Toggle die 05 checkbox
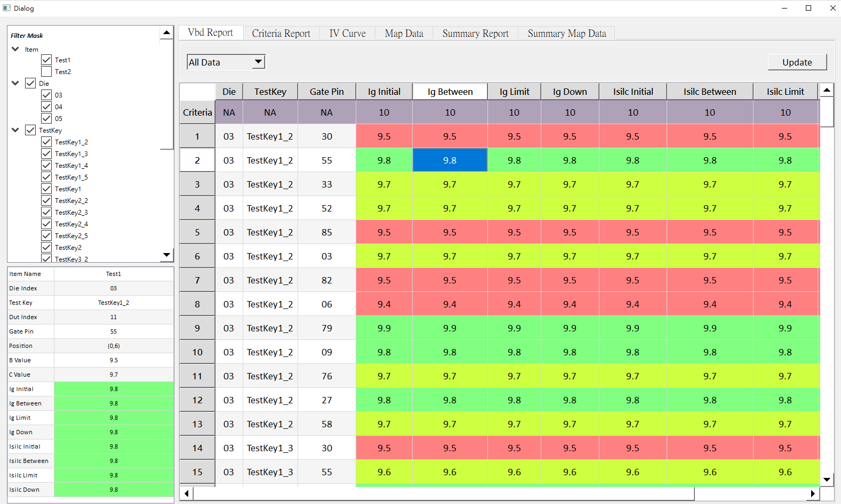Image resolution: width=841 pixels, height=504 pixels. click(46, 118)
